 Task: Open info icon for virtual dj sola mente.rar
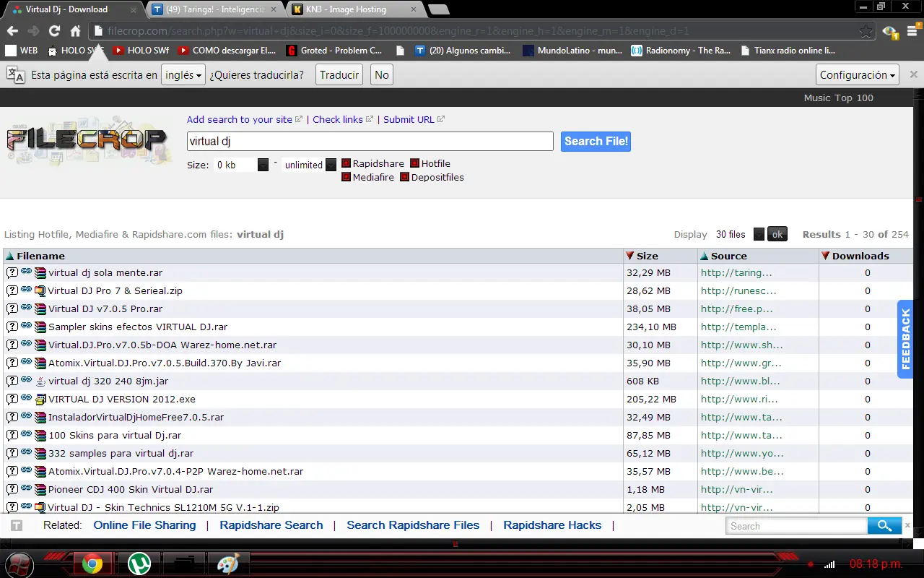[x=12, y=273]
